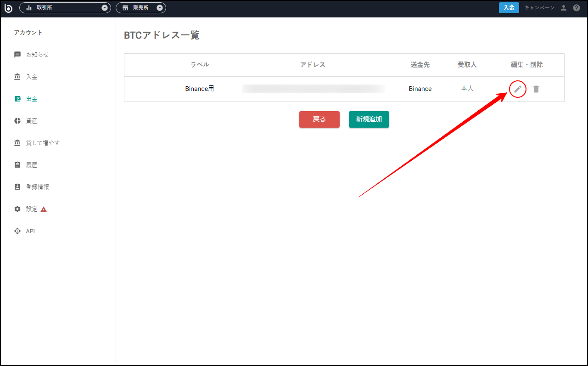Click the bitbank logo top left
The image size is (588, 366).
[x=8, y=7]
